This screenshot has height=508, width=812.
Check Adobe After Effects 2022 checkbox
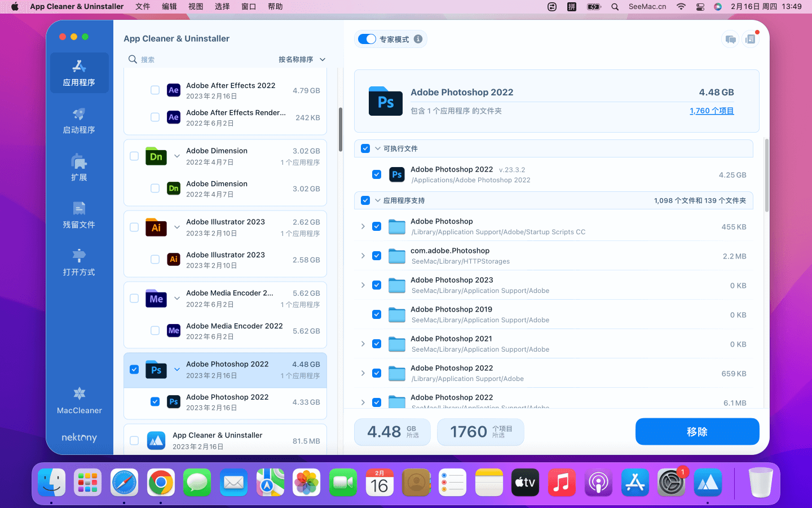point(155,90)
